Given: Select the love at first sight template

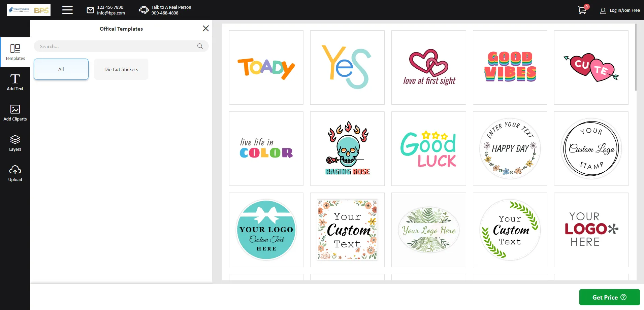Looking at the screenshot, I should click(428, 67).
